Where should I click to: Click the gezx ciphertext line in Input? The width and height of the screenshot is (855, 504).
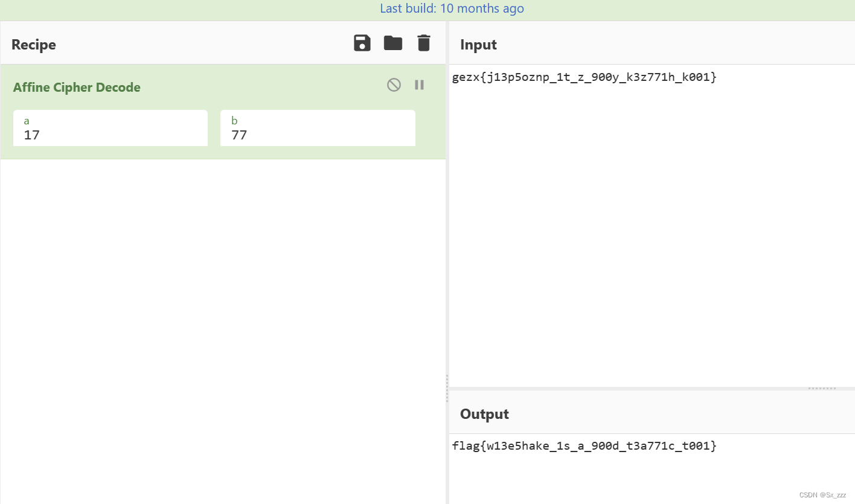pyautogui.click(x=584, y=77)
